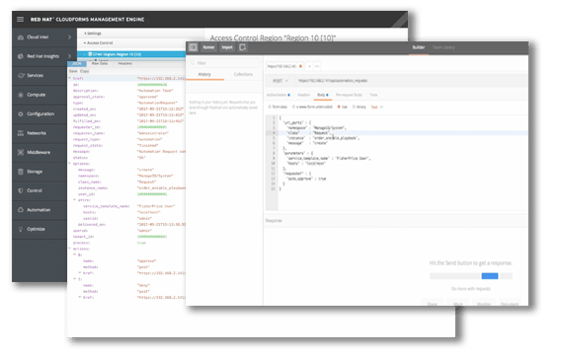Click CFME Region tree item icon
This screenshot has width=563, height=361.
(x=90, y=54)
